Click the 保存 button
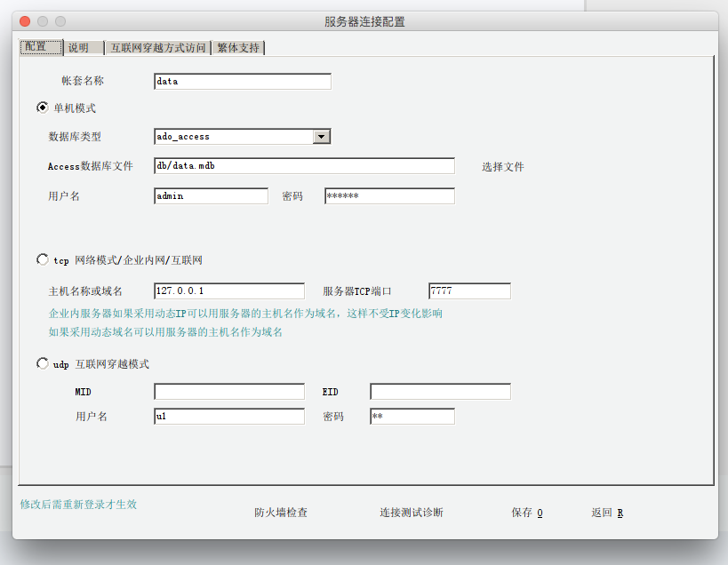 526,513
